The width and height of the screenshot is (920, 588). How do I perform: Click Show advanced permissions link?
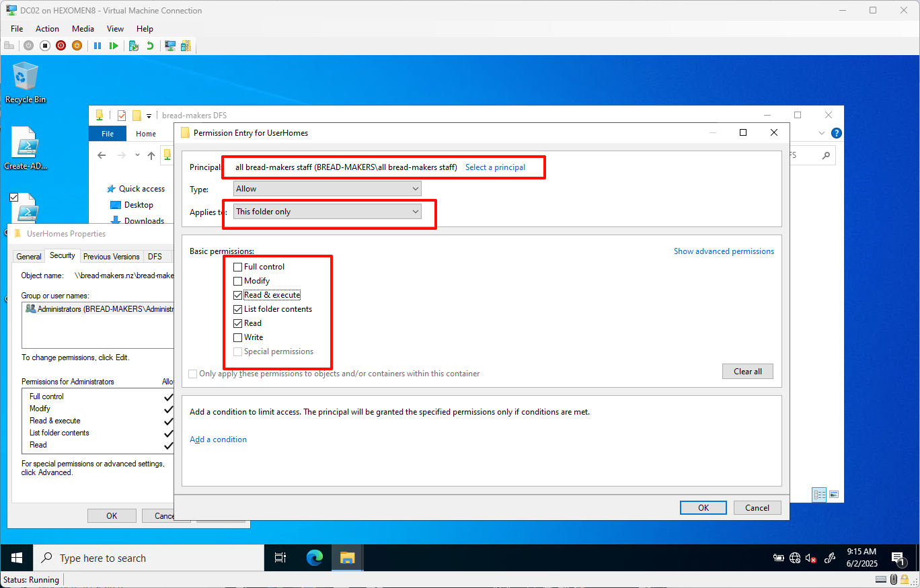[724, 251]
